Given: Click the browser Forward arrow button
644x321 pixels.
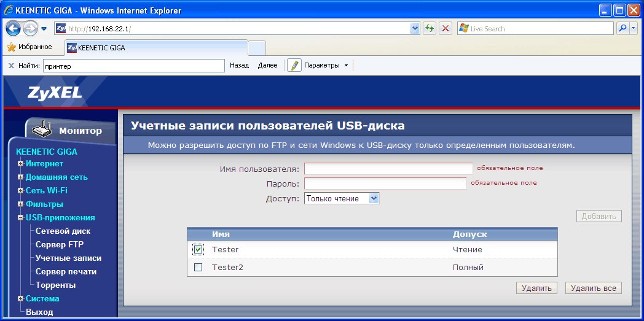Looking at the screenshot, I should [x=30, y=28].
